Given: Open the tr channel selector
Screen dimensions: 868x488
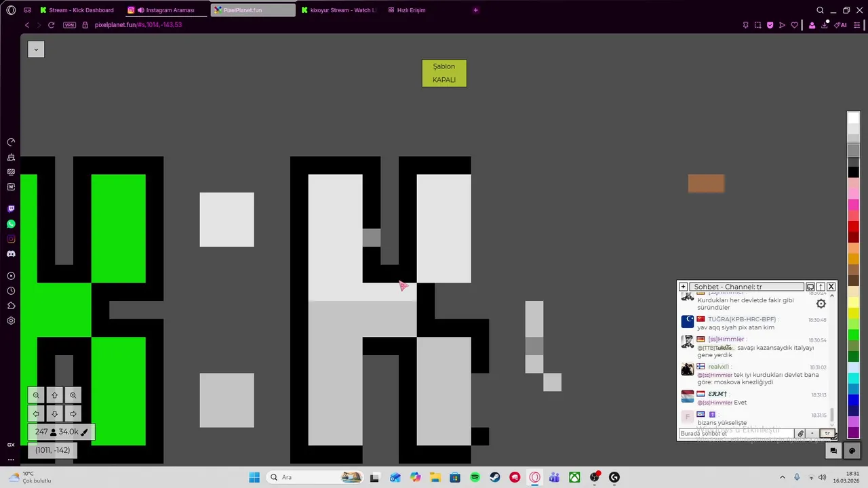Looking at the screenshot, I should point(827,433).
